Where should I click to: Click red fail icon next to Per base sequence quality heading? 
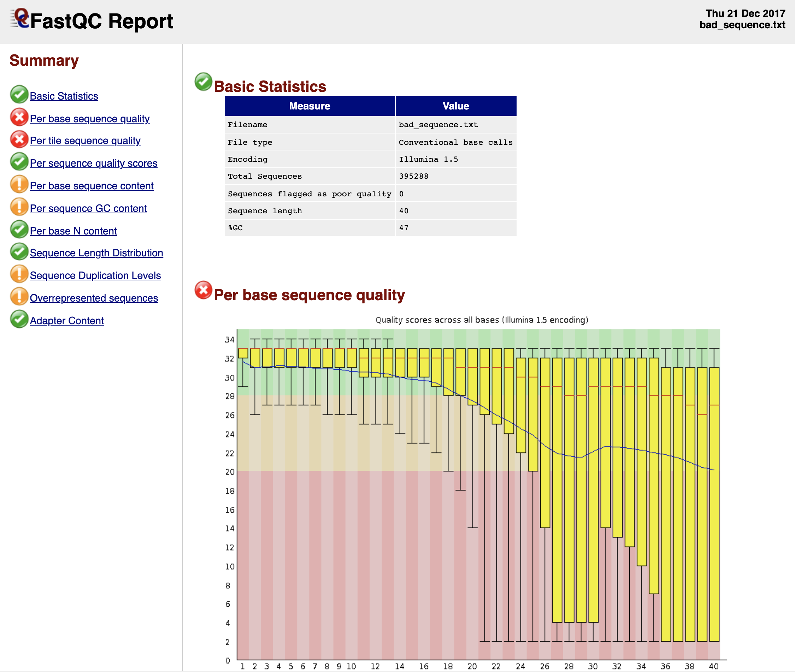coord(203,290)
